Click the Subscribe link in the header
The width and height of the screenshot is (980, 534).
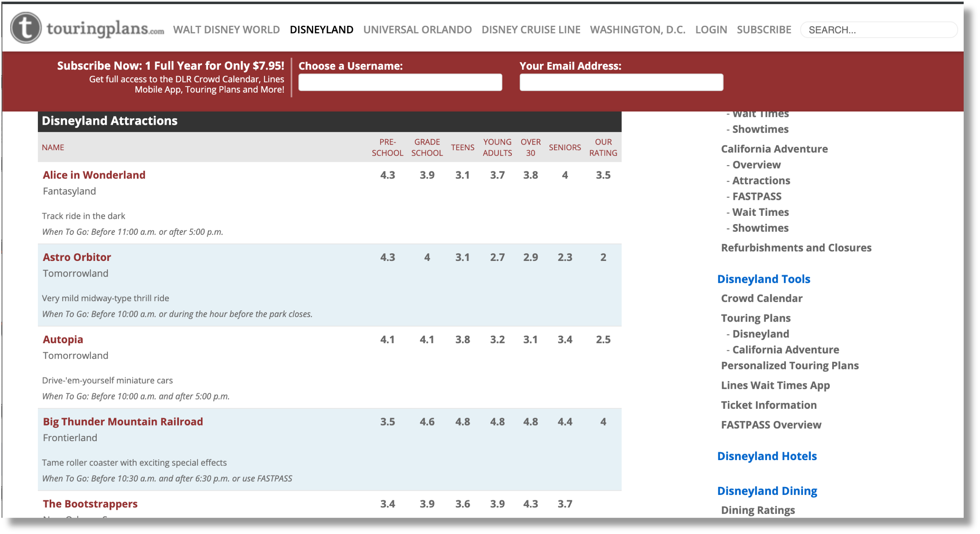[764, 30]
